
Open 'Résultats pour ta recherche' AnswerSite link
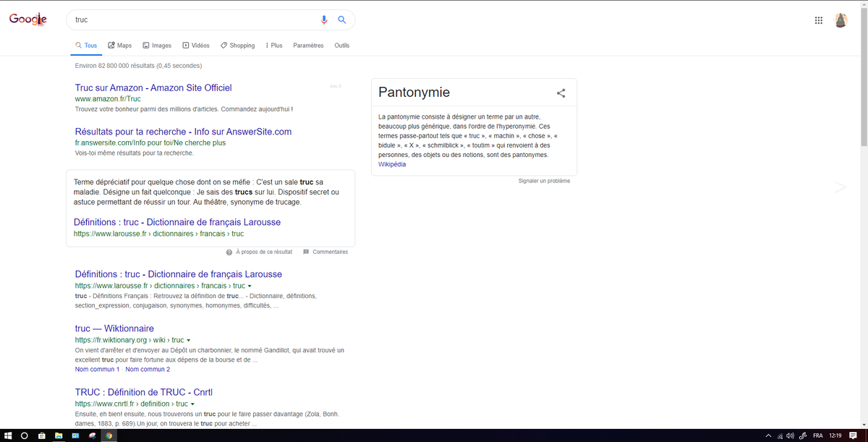pyautogui.click(x=183, y=132)
